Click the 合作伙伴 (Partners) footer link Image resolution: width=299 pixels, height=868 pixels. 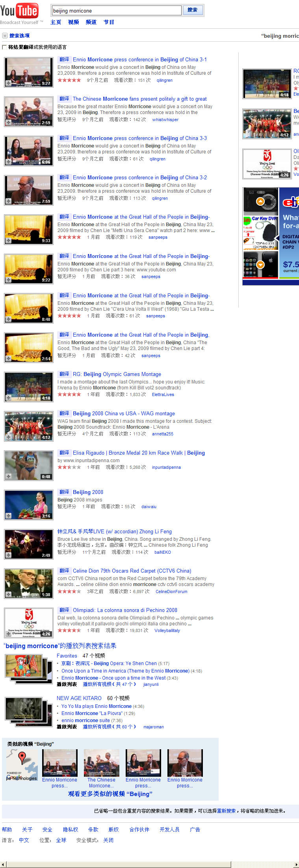(139, 829)
